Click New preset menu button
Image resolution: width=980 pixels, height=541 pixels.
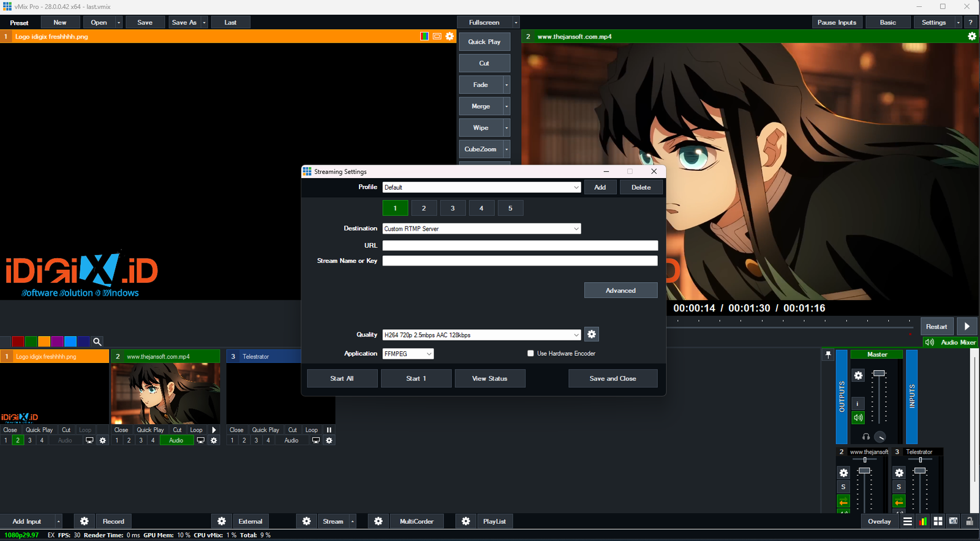click(60, 23)
